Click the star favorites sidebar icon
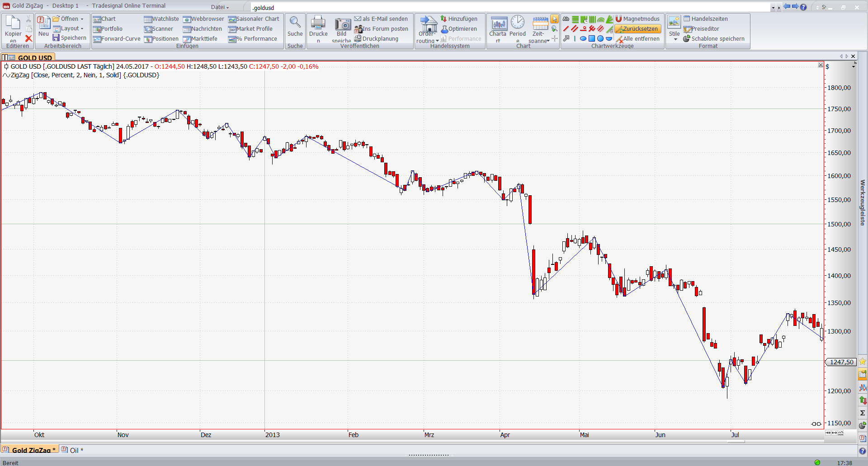868x466 pixels. pyautogui.click(x=863, y=362)
